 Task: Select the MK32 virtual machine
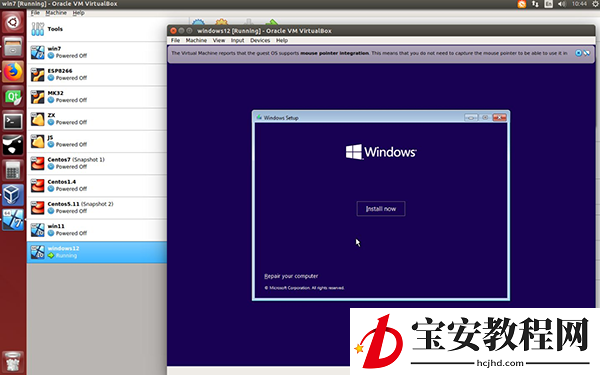pyautogui.click(x=97, y=97)
